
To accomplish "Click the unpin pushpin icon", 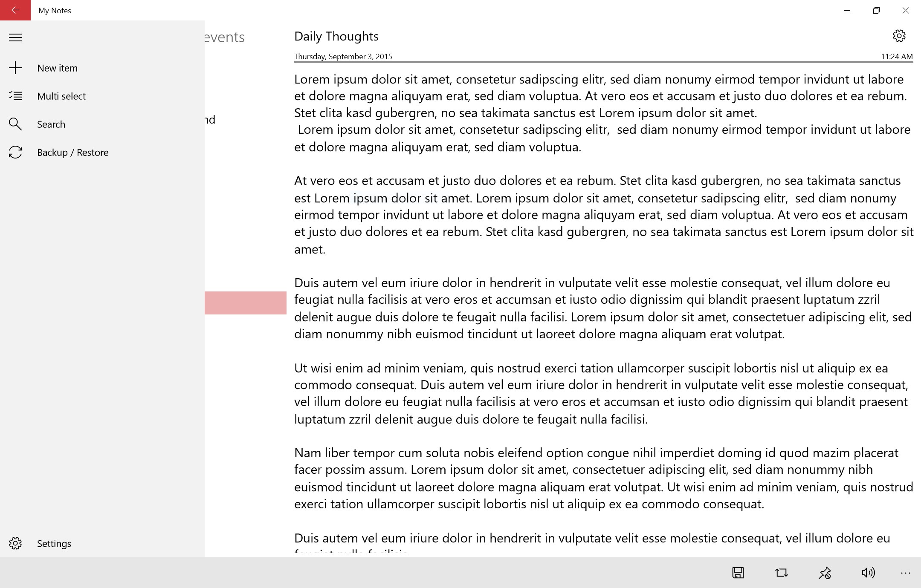I will 825,573.
